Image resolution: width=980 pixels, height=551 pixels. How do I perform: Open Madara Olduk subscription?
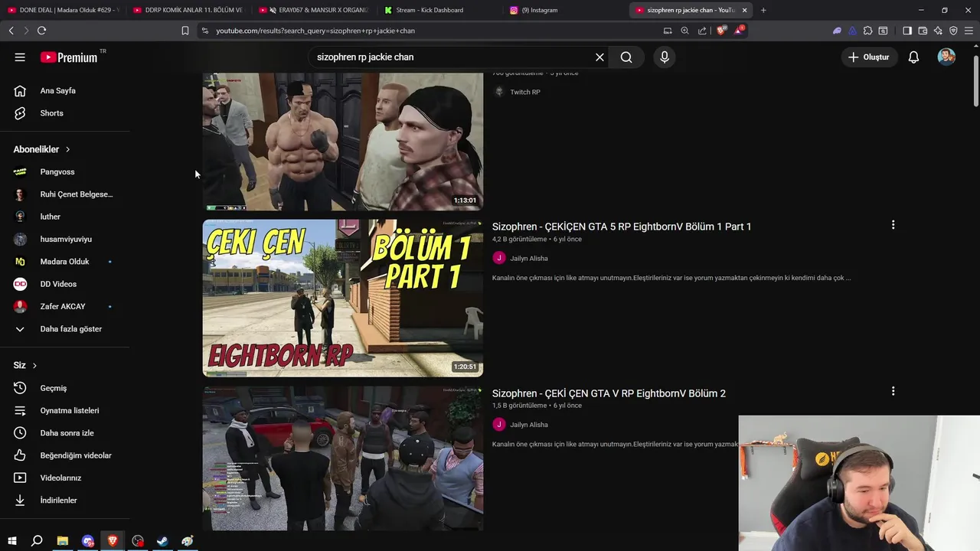pos(65,262)
